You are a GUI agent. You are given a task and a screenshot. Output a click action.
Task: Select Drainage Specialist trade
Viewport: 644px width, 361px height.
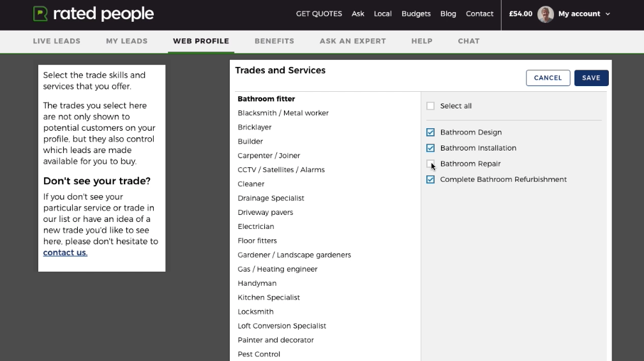(x=271, y=198)
